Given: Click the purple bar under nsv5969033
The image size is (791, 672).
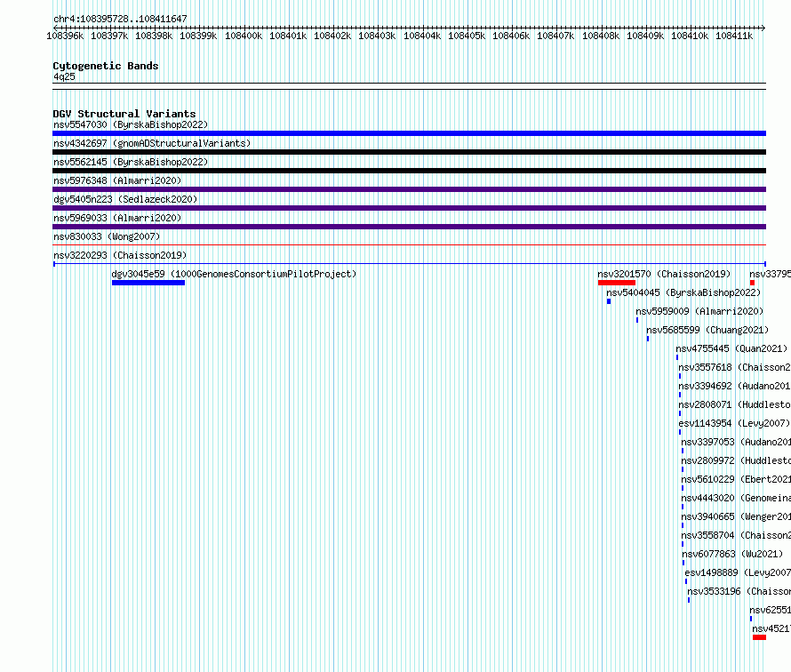Looking at the screenshot, I should point(409,227).
